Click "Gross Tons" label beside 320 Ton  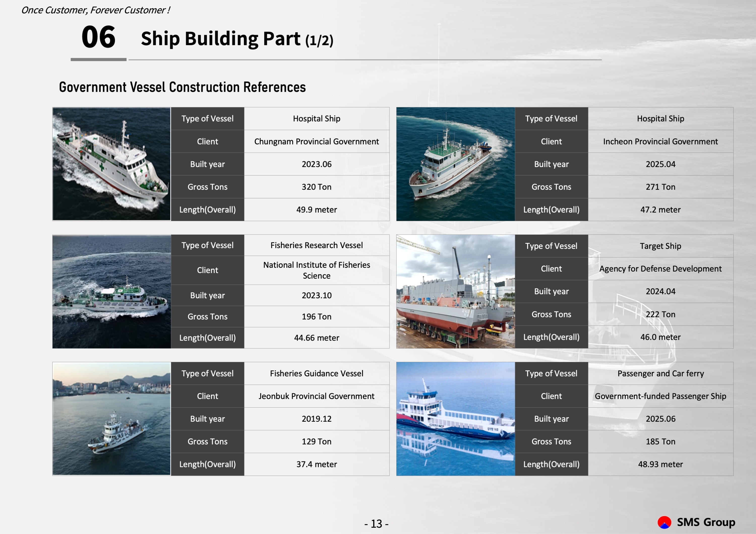click(x=207, y=187)
